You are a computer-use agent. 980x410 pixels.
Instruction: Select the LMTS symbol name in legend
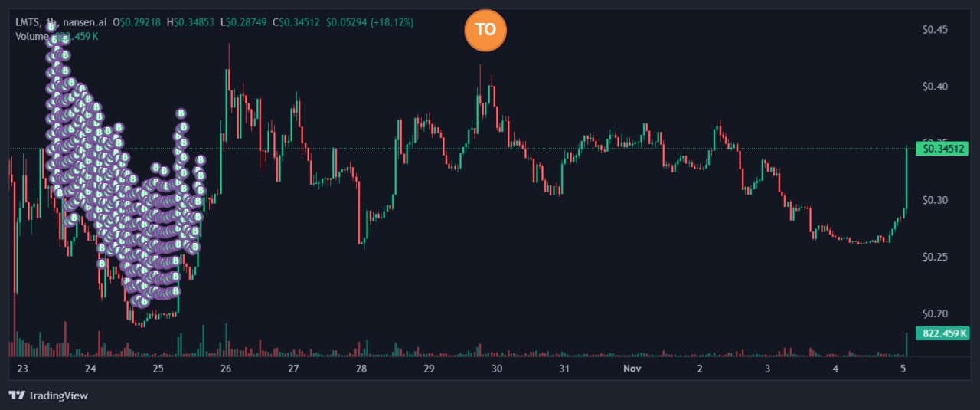coord(28,22)
